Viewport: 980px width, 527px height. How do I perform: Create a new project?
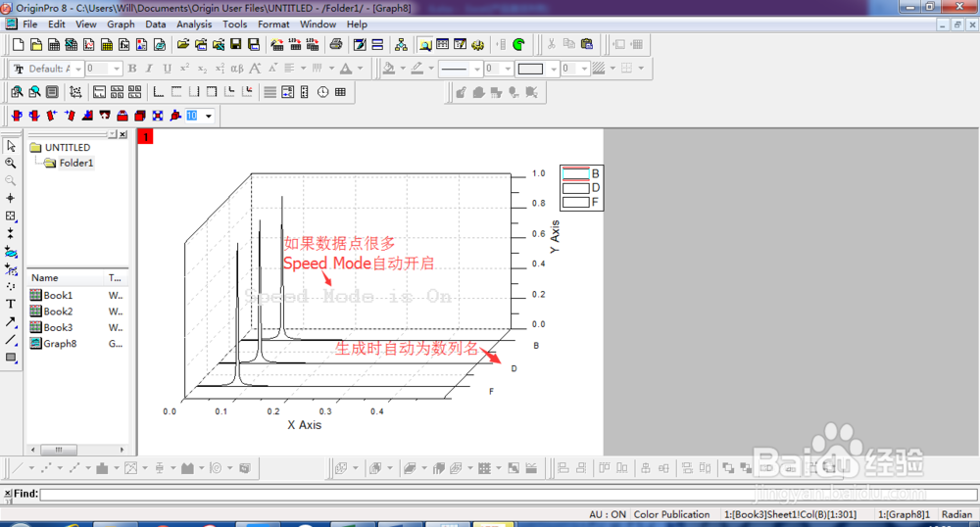[x=18, y=44]
